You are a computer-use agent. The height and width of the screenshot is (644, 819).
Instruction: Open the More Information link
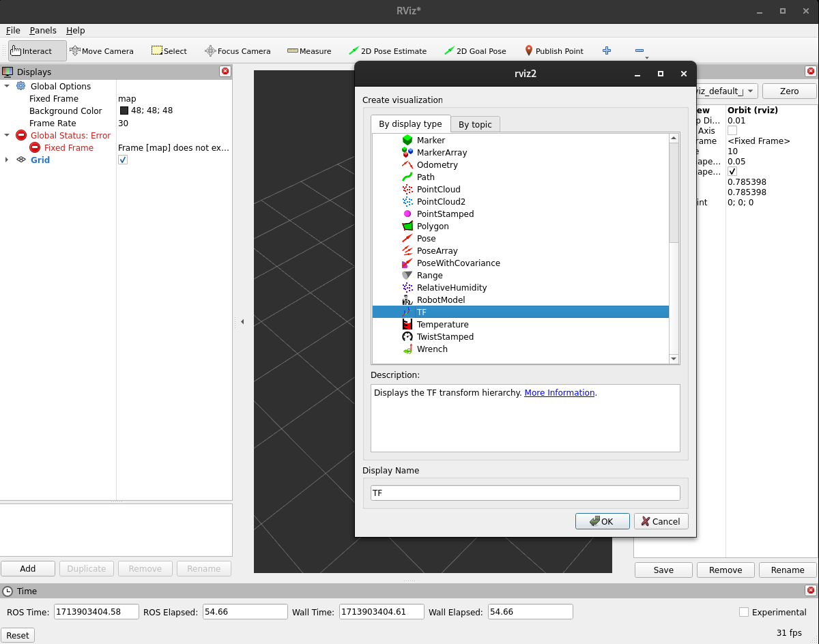click(559, 393)
